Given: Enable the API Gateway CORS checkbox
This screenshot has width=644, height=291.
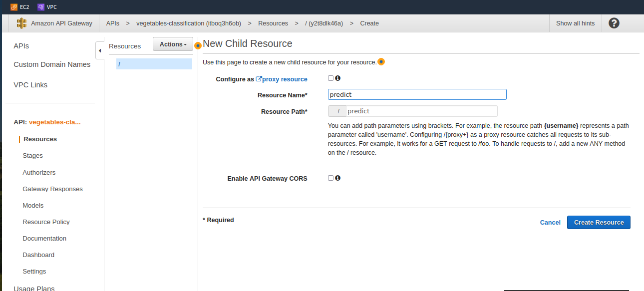Looking at the screenshot, I should click(330, 178).
